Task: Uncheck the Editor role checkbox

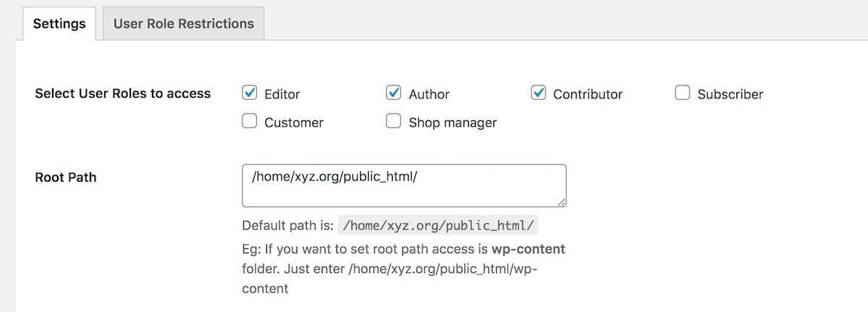Action: tap(250, 93)
